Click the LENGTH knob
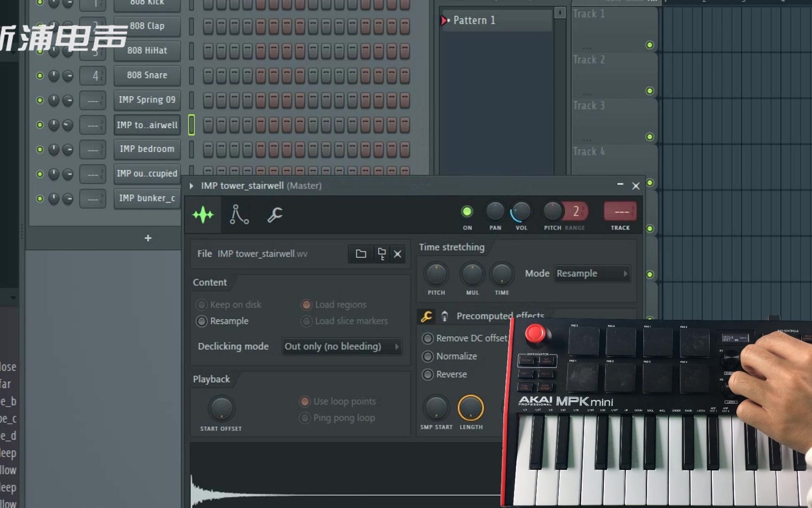 tap(470, 408)
